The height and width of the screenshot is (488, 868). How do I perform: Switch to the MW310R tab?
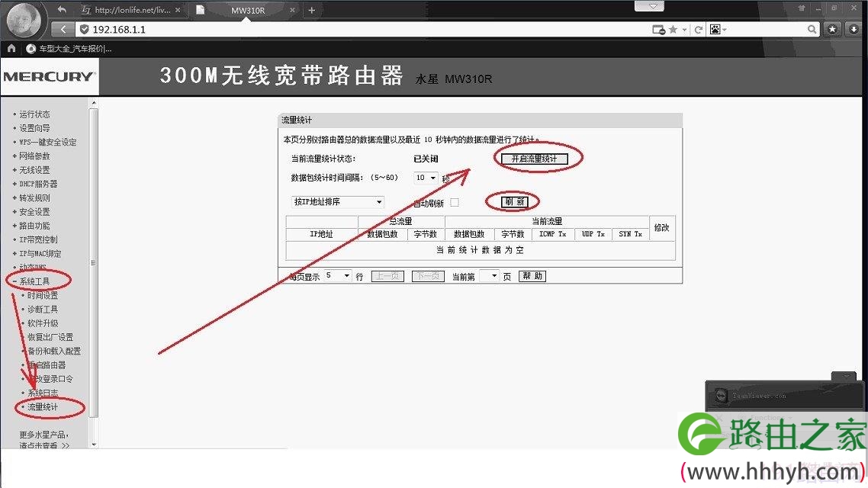(x=247, y=10)
